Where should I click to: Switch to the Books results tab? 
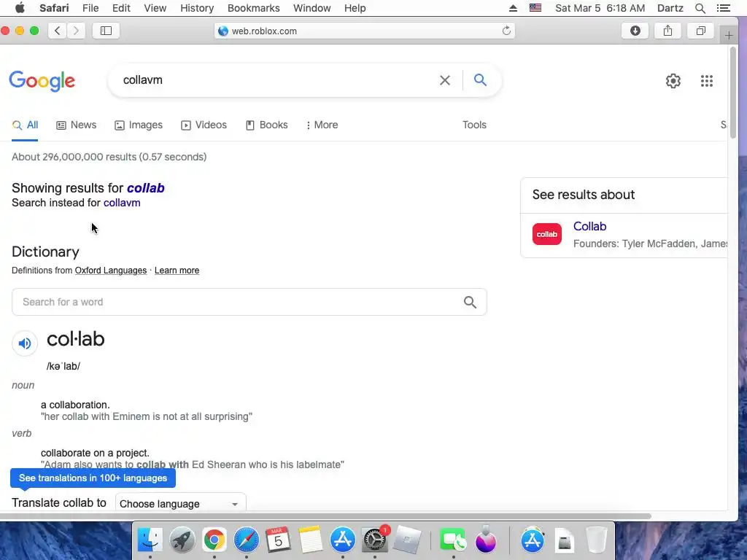[267, 125]
